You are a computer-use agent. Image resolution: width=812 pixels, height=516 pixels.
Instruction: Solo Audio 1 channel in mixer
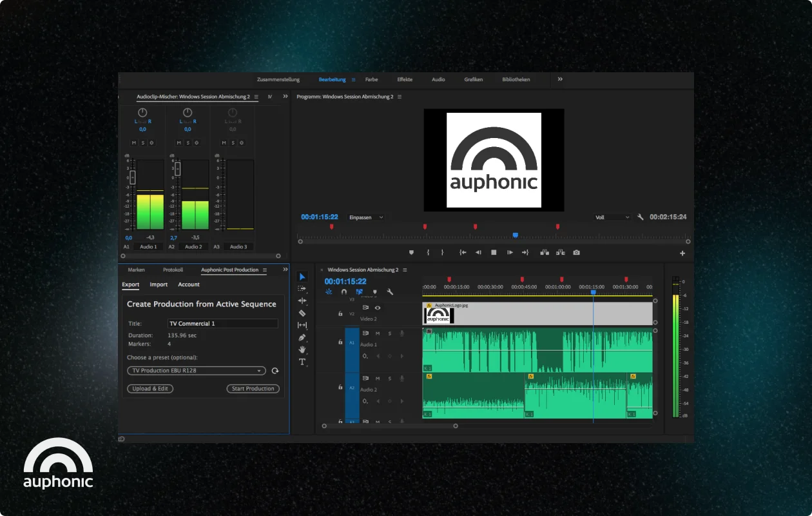(142, 143)
